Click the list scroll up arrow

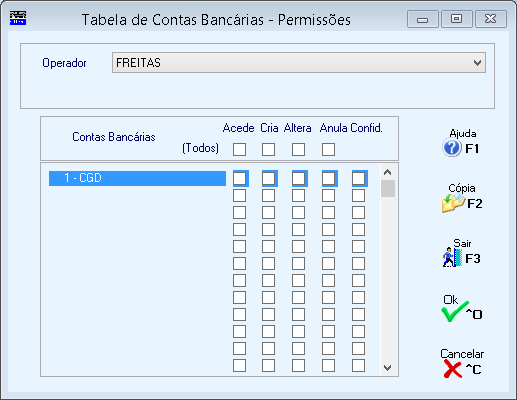(x=387, y=172)
